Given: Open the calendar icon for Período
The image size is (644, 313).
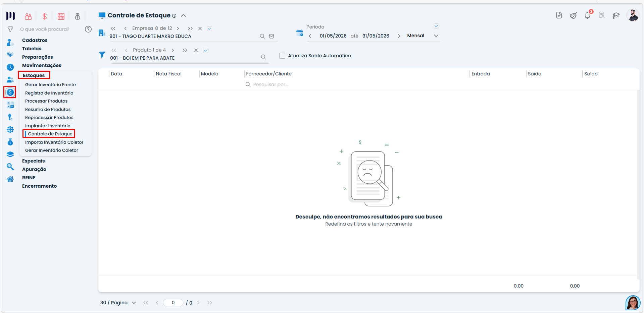Looking at the screenshot, I should 300,33.
